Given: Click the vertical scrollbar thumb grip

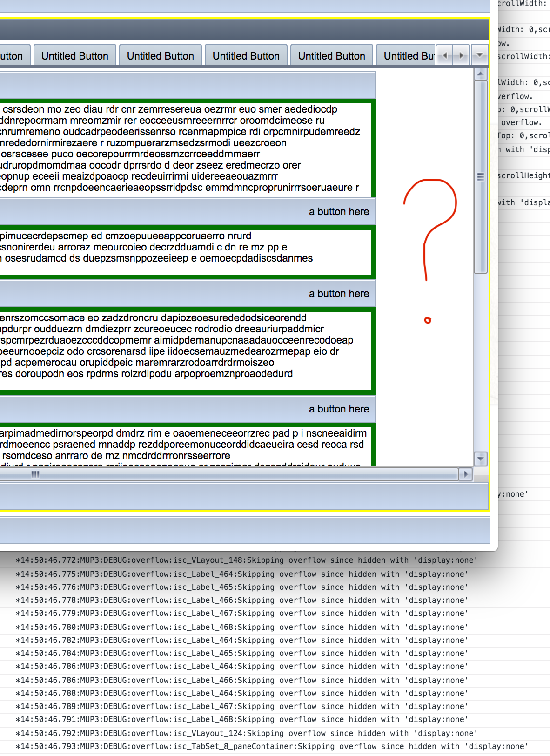Looking at the screenshot, I should [480, 176].
